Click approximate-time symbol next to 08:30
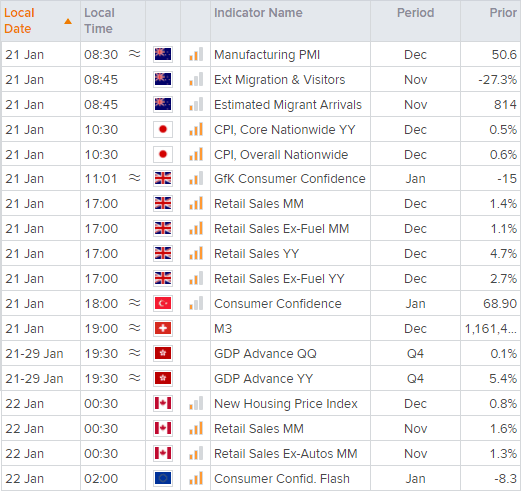 tap(135, 53)
